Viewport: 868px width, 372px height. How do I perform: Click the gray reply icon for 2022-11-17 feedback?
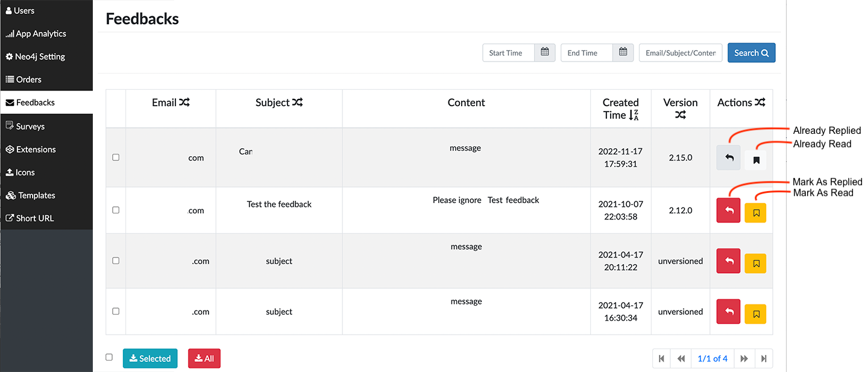coord(728,158)
